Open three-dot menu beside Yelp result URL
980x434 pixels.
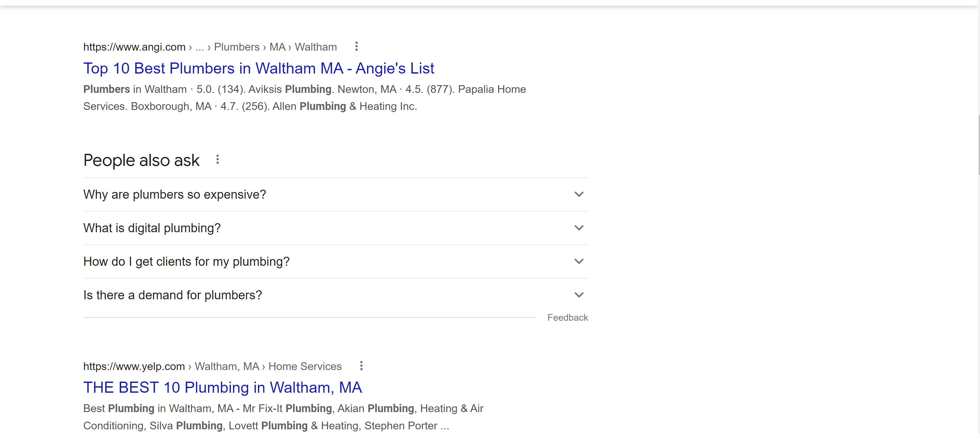pos(361,366)
